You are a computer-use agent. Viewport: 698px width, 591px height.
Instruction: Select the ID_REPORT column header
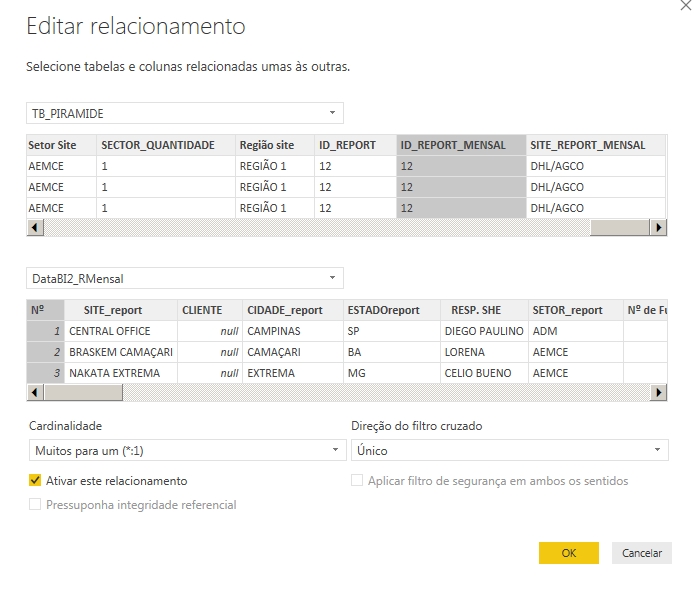coord(356,145)
